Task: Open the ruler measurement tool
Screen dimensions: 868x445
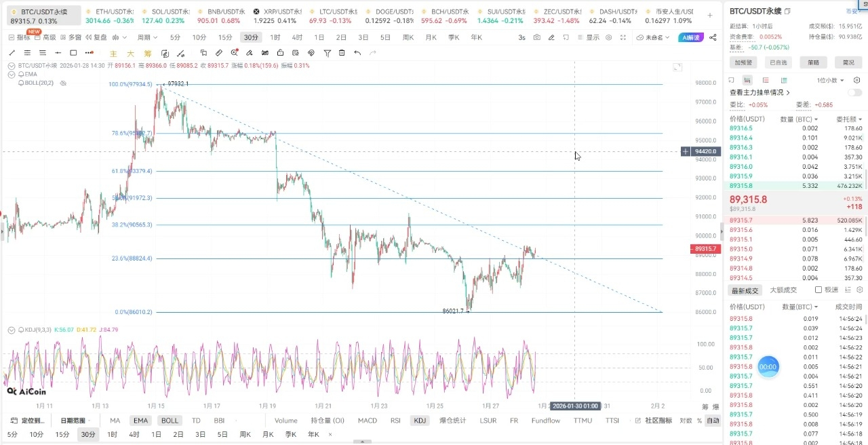Action: tap(219, 53)
